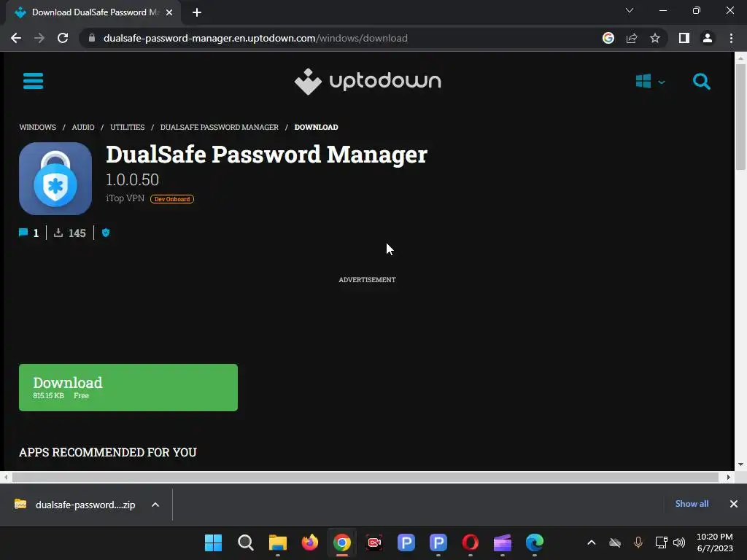Click the address bar URL
Viewport: 747px width, 560px height.
[255, 38]
